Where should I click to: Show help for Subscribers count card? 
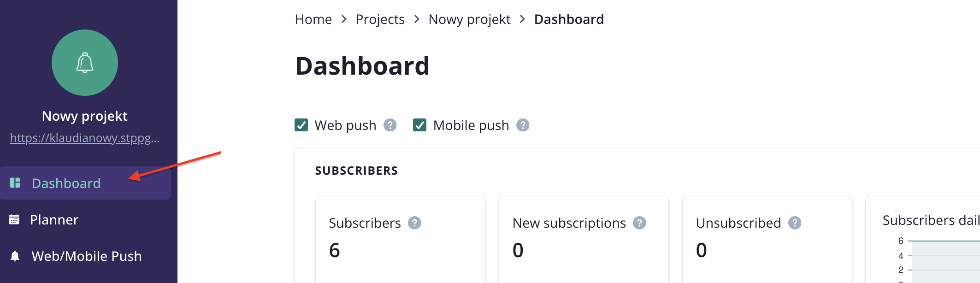[415, 223]
